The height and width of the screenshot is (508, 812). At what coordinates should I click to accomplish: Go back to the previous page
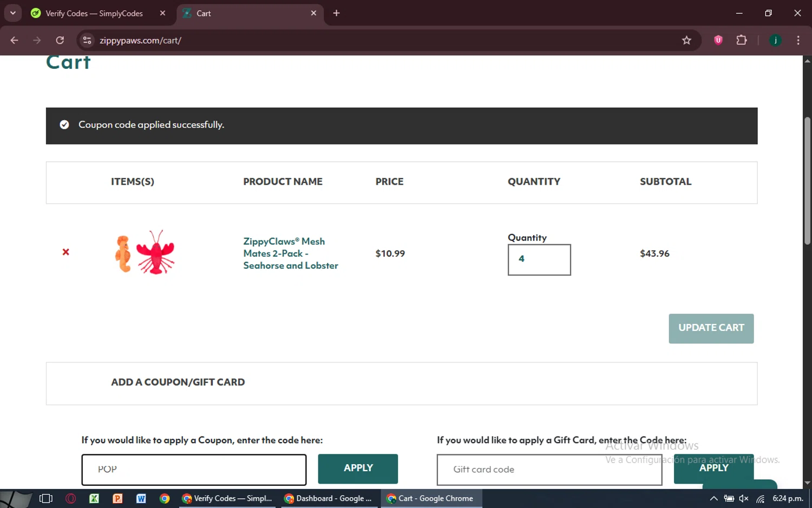click(15, 40)
